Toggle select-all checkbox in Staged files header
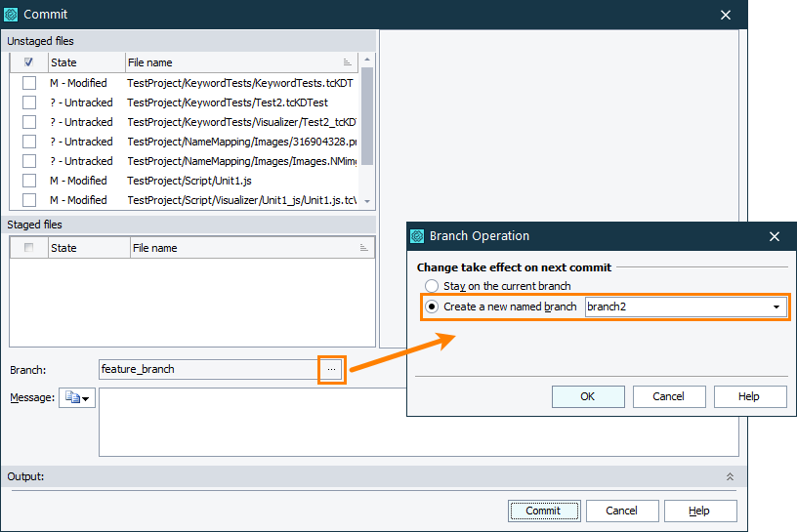The height and width of the screenshot is (532, 797). coord(29,248)
